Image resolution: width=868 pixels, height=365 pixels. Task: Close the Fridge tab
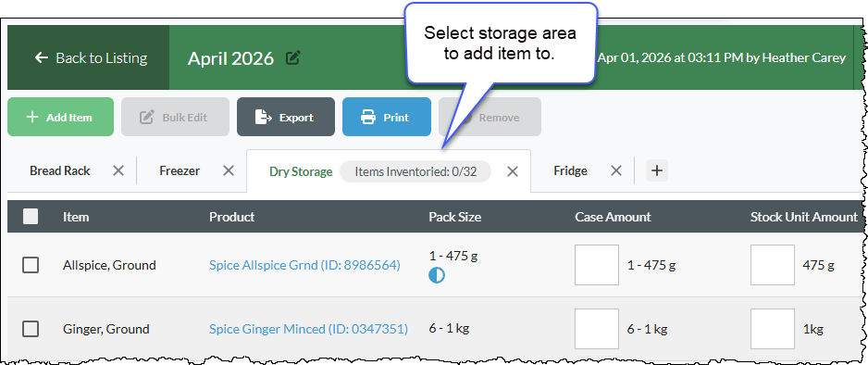coord(615,170)
